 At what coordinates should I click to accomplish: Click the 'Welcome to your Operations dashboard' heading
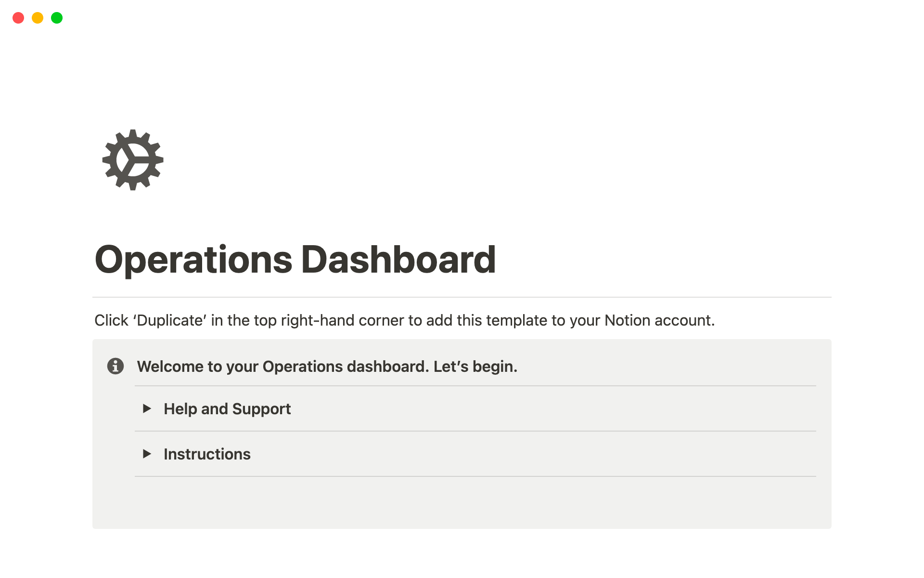point(282,367)
